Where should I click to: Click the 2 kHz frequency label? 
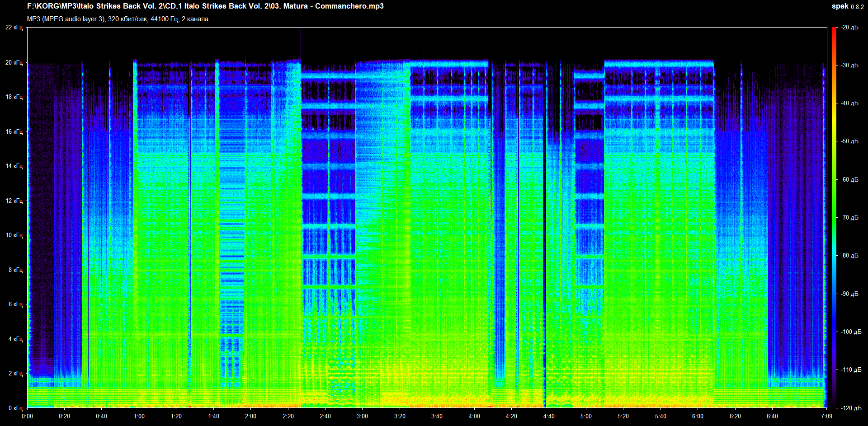(x=15, y=373)
